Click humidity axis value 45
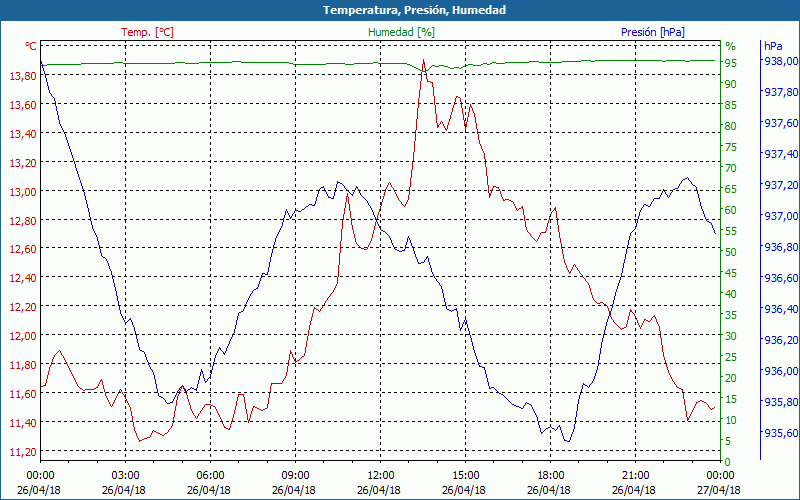 [x=731, y=273]
